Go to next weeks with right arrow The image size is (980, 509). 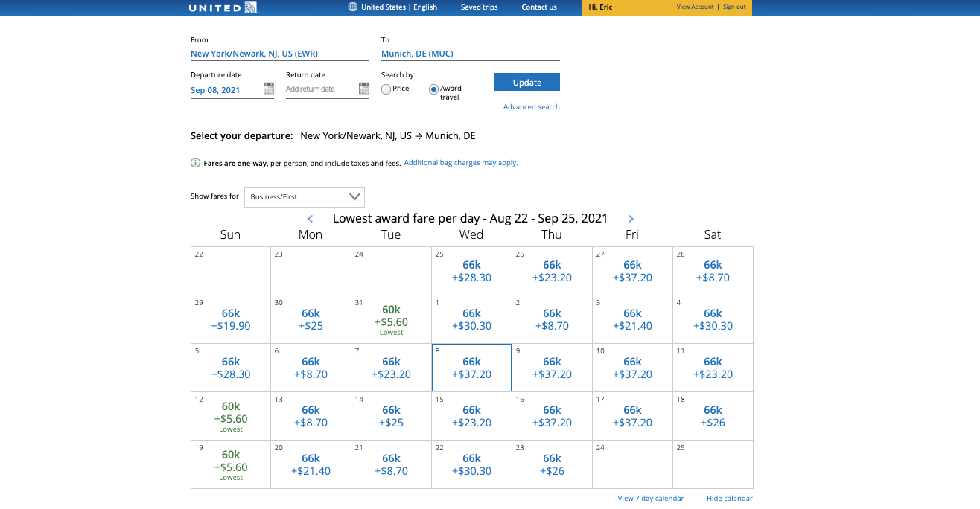(x=631, y=219)
